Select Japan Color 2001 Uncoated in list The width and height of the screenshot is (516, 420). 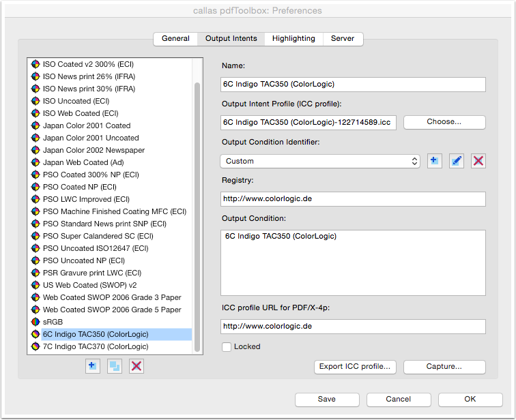(111, 138)
